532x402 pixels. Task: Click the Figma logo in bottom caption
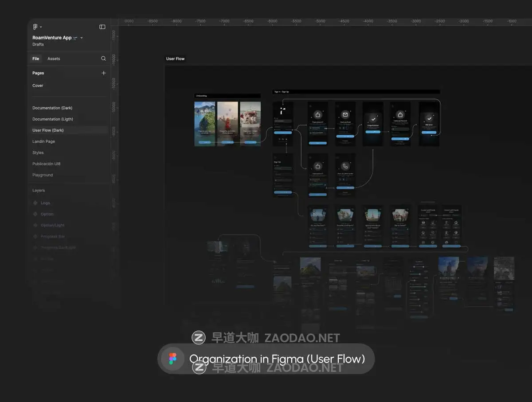point(173,359)
